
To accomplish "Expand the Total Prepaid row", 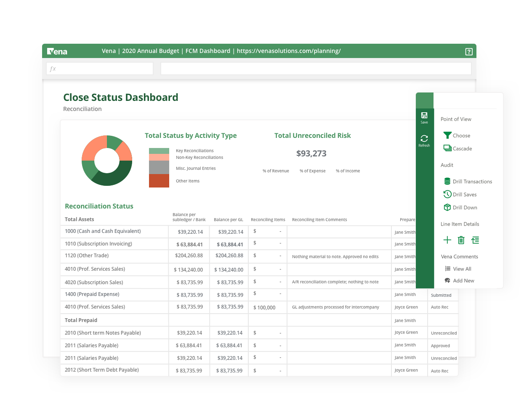I will 82,320.
